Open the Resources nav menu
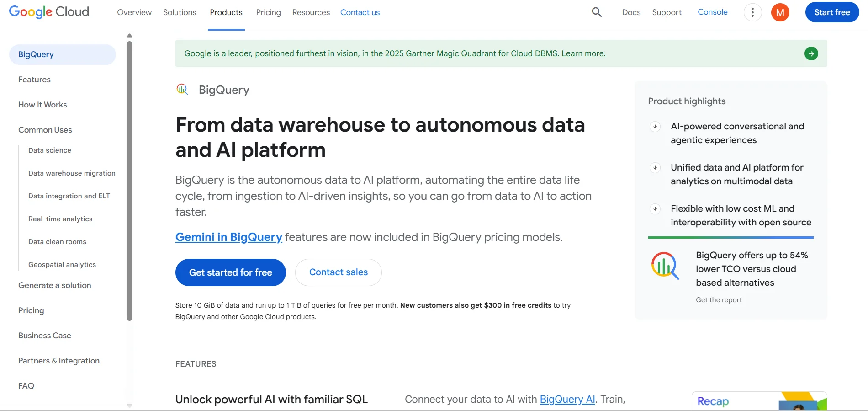The width and height of the screenshot is (868, 411). pyautogui.click(x=311, y=12)
